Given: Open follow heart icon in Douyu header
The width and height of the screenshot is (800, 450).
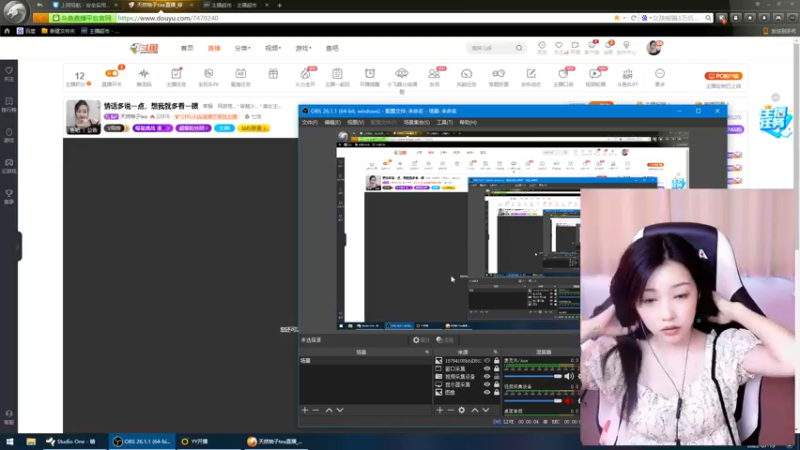Looking at the screenshot, I should point(559,45).
